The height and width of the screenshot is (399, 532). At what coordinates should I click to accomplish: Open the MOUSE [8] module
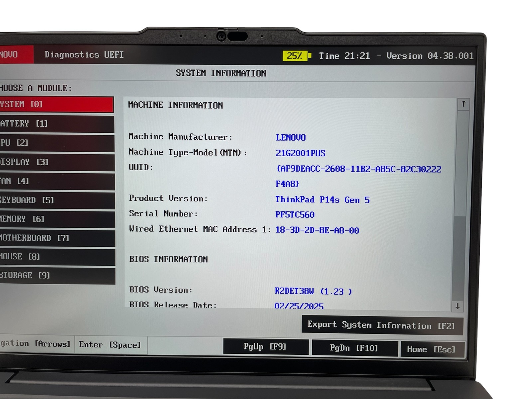[58, 257]
